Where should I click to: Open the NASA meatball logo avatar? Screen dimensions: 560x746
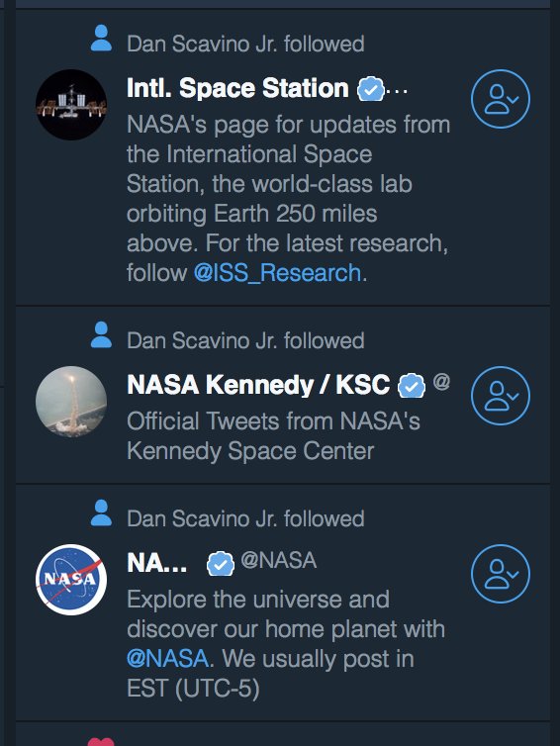click(71, 580)
